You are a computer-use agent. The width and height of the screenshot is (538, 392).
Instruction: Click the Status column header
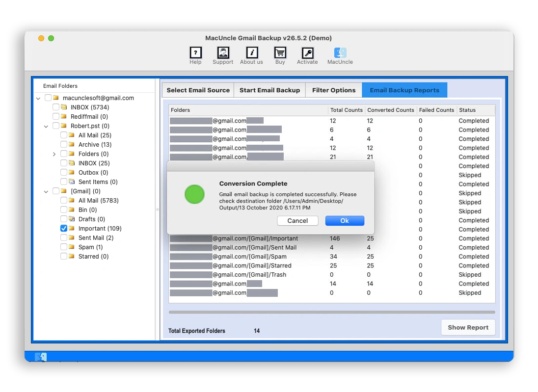click(476, 110)
